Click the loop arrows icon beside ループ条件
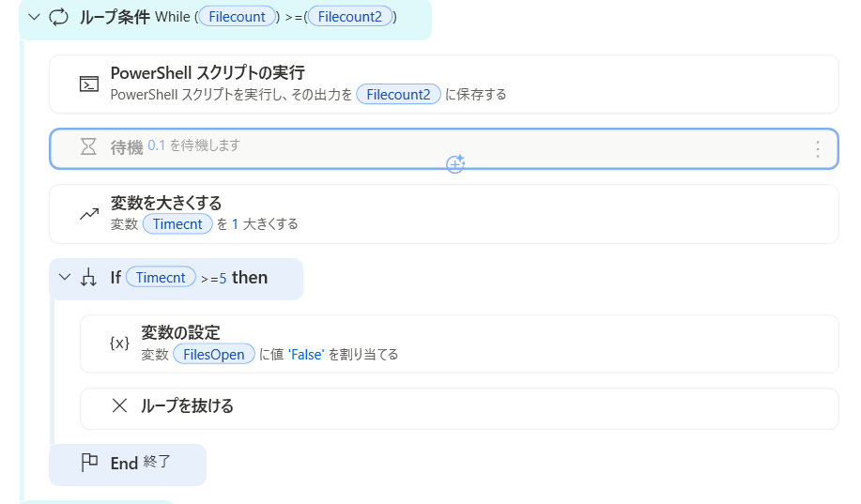Screen dimensions: 861x504 pos(58,17)
